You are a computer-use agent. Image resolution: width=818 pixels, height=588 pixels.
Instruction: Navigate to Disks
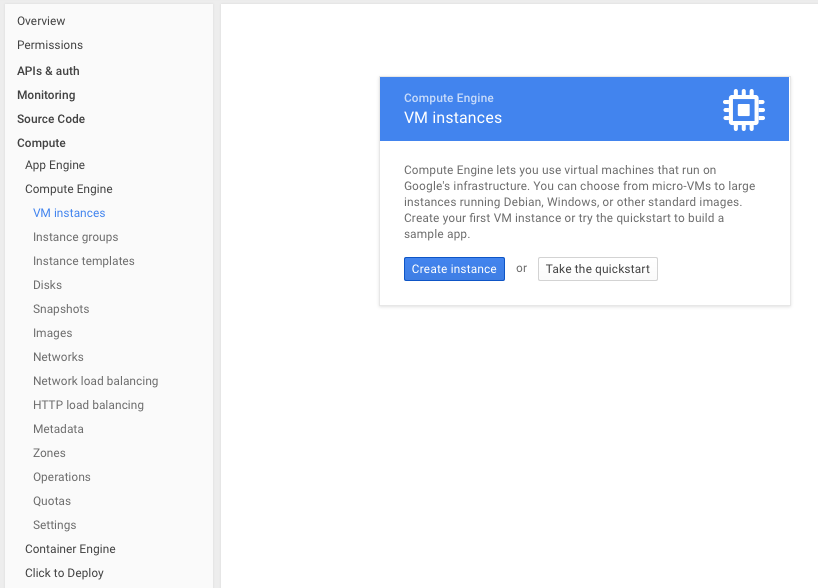(x=47, y=285)
